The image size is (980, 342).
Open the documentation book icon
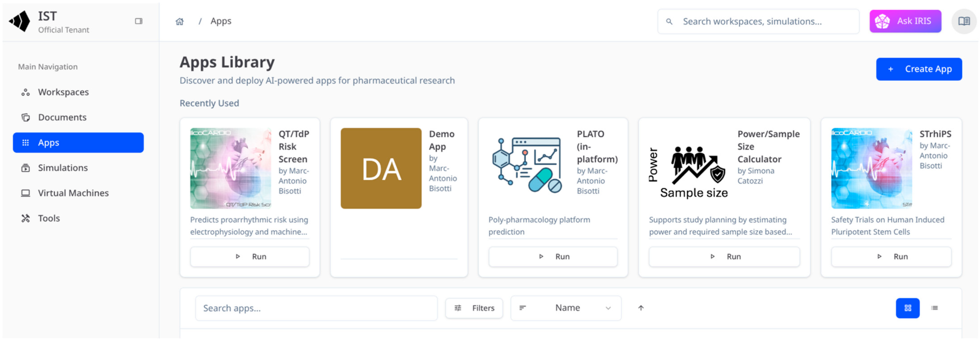click(964, 21)
